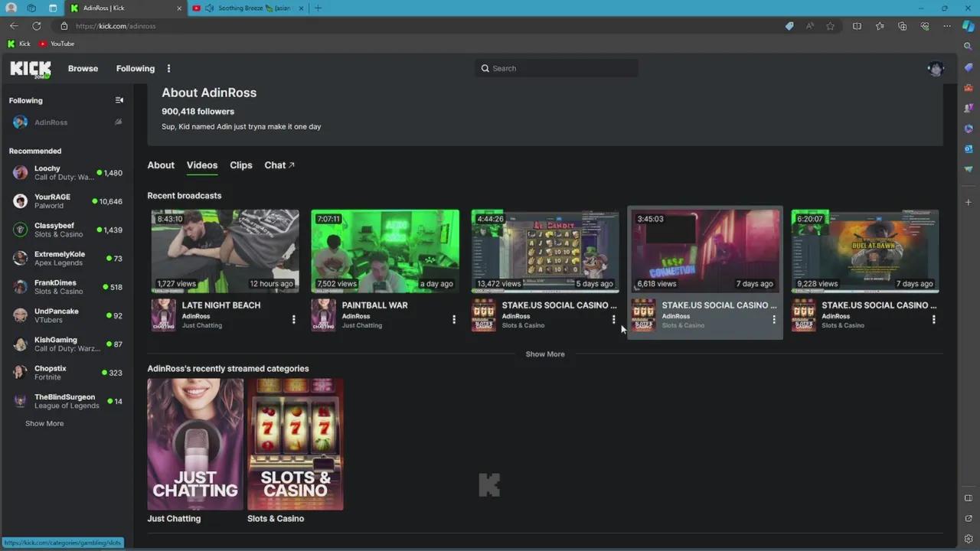Collapse the Following sidebar panel
This screenshot has width=980, height=551.
(119, 100)
